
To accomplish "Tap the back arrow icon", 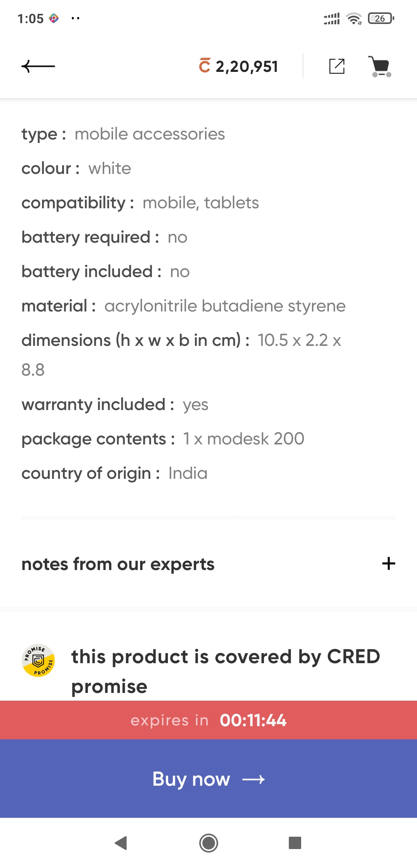I will pos(38,66).
